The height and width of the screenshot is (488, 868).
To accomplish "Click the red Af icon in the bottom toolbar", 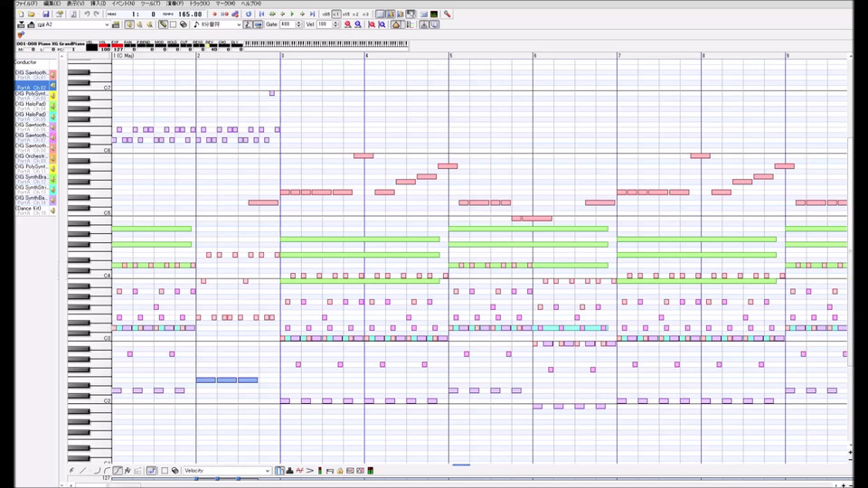I will coord(299,471).
